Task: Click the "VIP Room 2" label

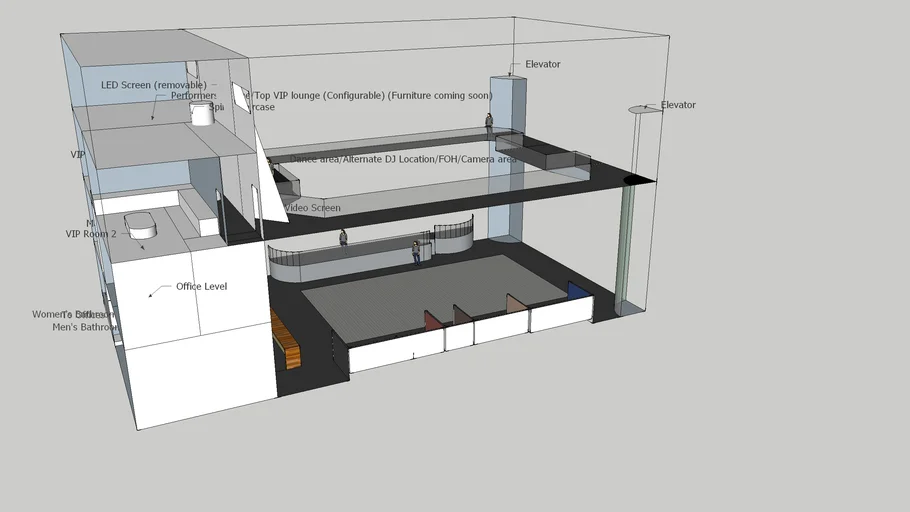Action: 91,234
